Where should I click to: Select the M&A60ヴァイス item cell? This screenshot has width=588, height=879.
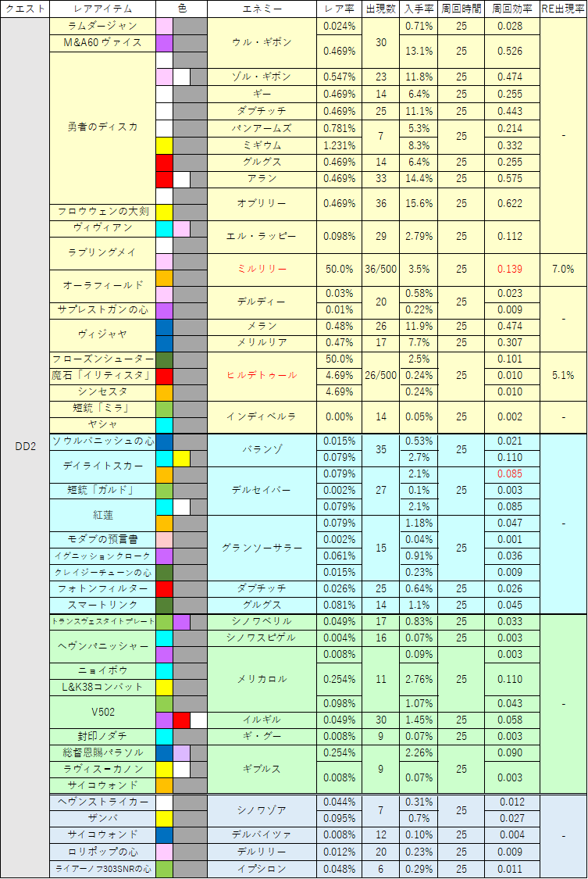point(102,43)
